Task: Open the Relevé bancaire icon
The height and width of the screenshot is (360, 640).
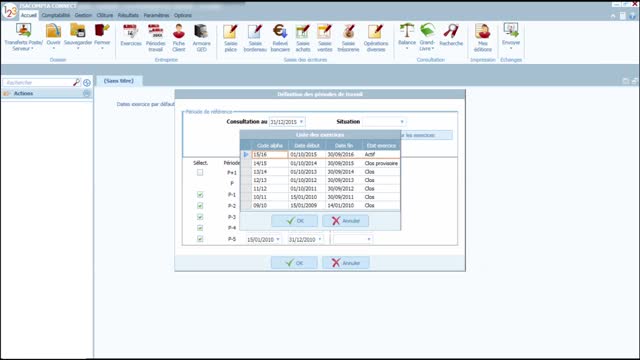Action: pos(280,31)
